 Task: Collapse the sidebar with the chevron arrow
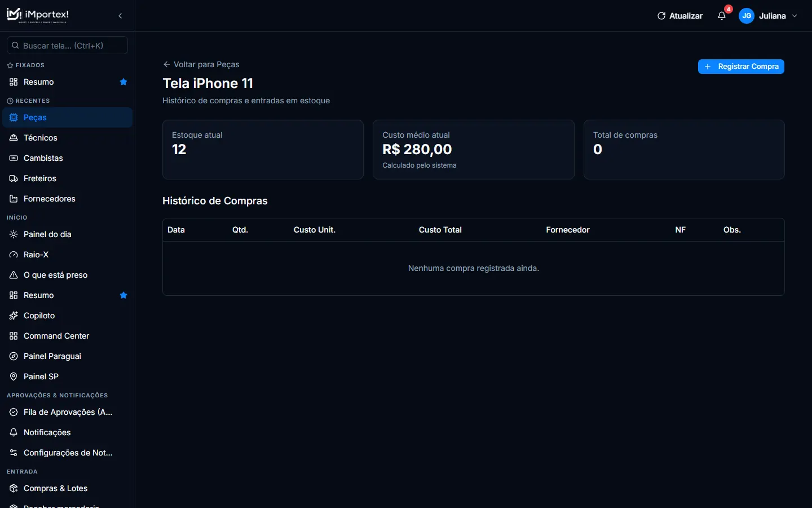click(x=120, y=16)
